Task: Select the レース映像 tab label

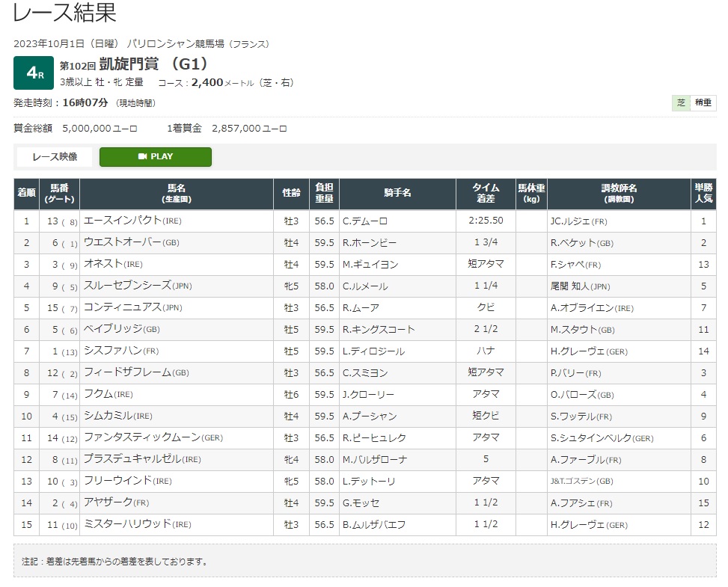Action: coord(54,157)
